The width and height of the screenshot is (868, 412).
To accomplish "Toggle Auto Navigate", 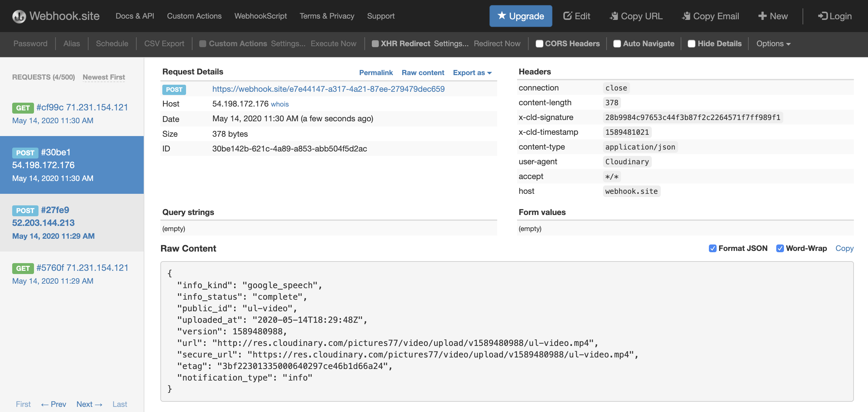I will (x=617, y=44).
